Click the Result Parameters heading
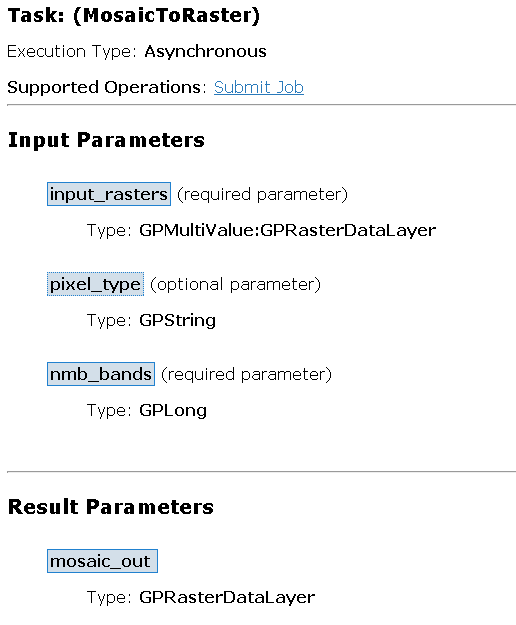 click(x=111, y=507)
